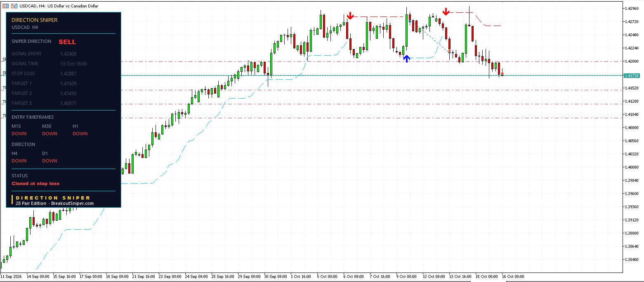Viewport: 644px width, 282px height.
Task: Click the 1.40080 price axis label
Action: pyautogui.click(x=632, y=167)
